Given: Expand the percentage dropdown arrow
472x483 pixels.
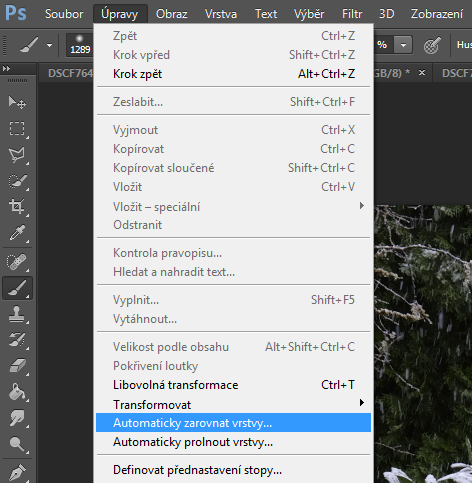Looking at the screenshot, I should pos(403,45).
